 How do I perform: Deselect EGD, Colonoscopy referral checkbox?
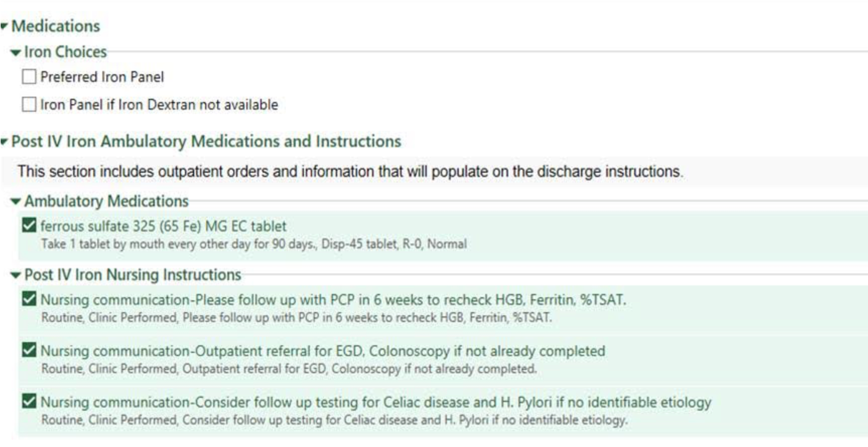[29, 351]
